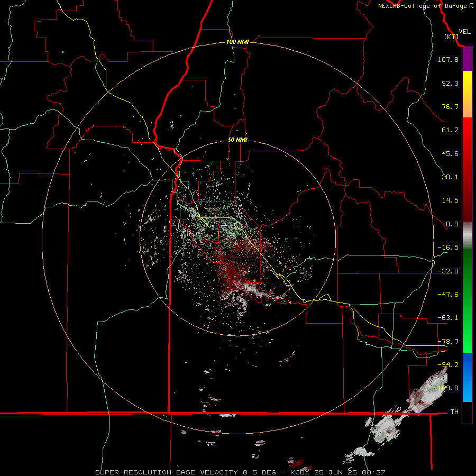
Task: Select the 76.7 velocity scale value
Action: (450, 106)
